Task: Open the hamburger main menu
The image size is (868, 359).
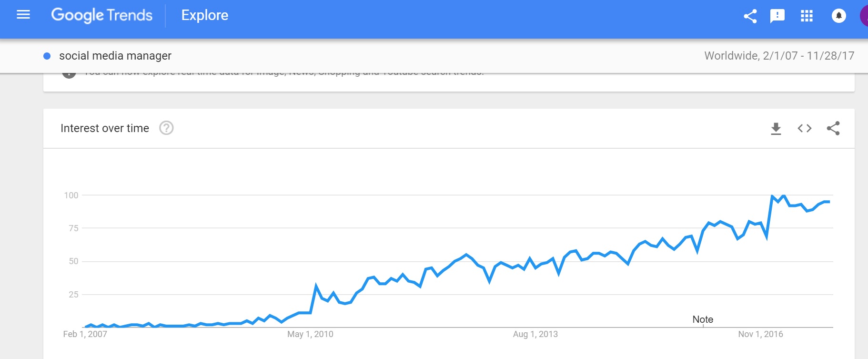Action: 23,15
